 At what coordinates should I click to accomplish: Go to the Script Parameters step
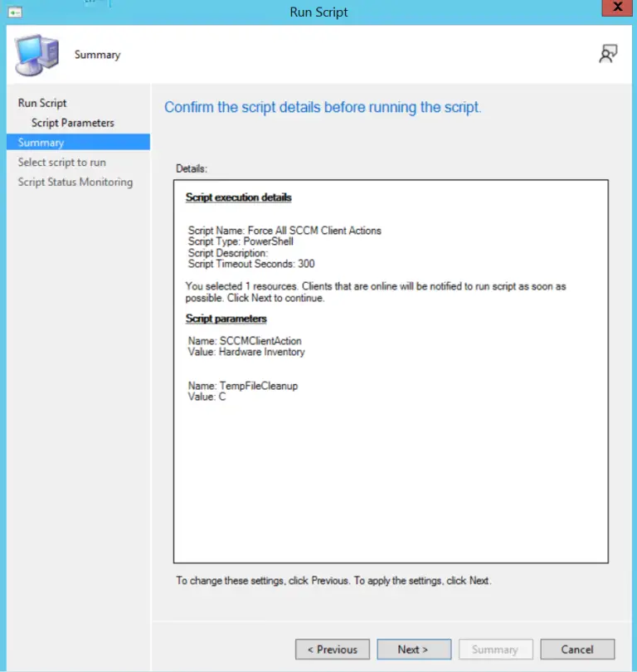point(73,123)
